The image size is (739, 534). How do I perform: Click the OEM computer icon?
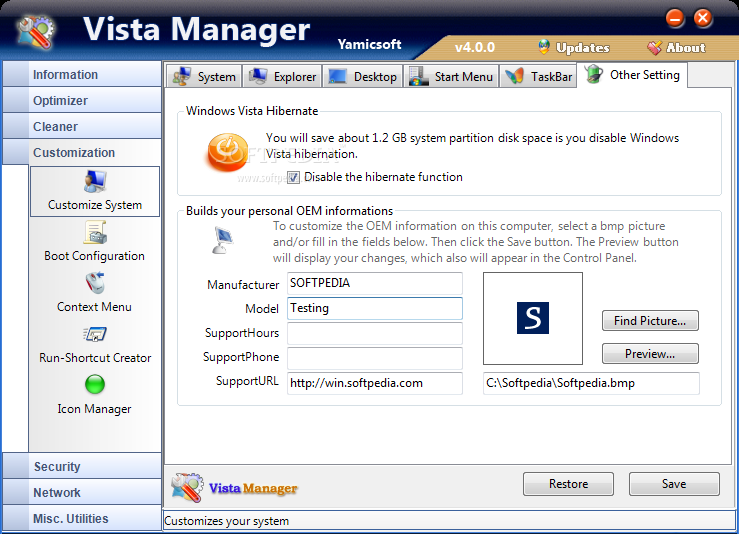tap(222, 239)
